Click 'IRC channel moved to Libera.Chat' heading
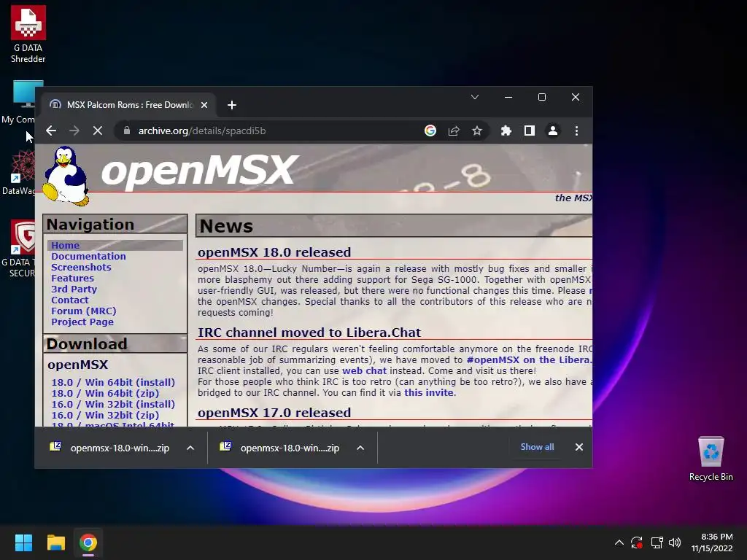The width and height of the screenshot is (747, 560). point(309,332)
